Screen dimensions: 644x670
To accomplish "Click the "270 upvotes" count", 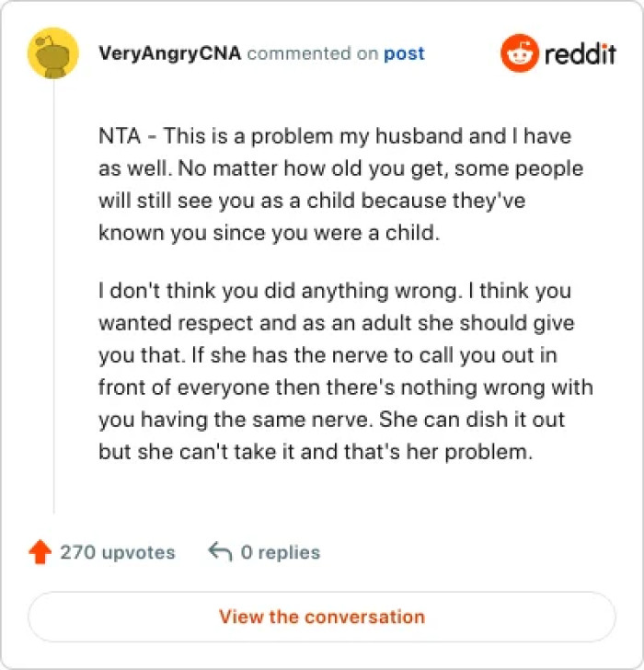I will click(x=117, y=552).
